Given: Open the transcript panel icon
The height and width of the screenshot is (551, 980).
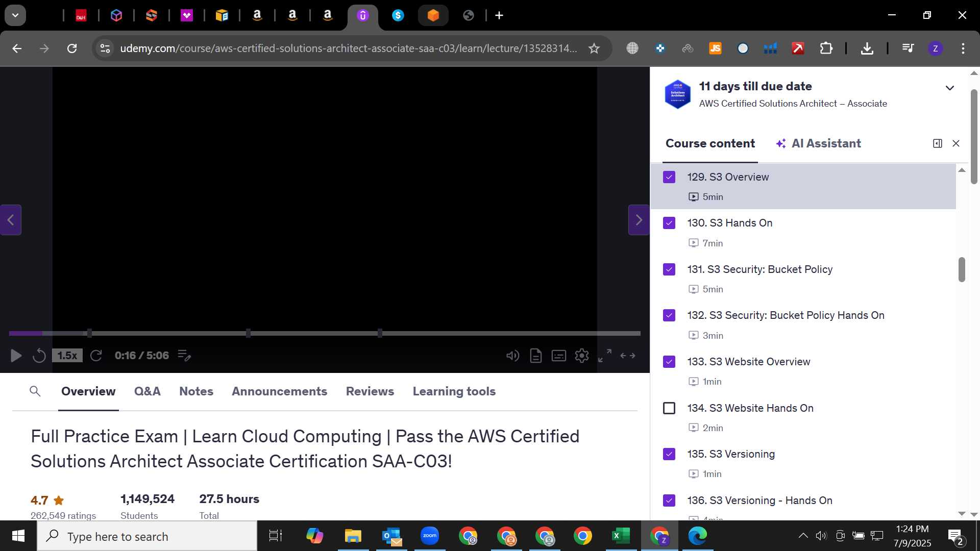Looking at the screenshot, I should [x=535, y=356].
